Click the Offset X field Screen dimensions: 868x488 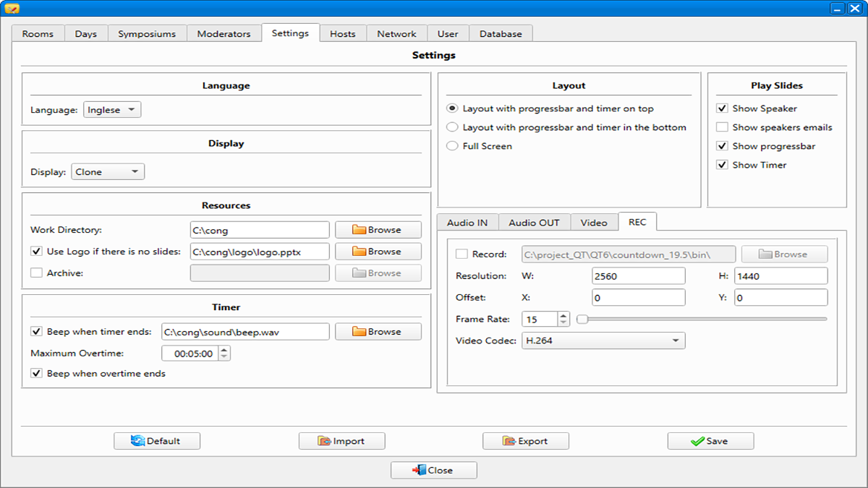[x=638, y=298]
